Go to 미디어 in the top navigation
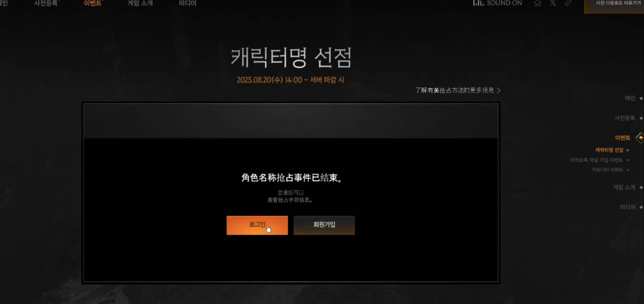Screen dimensions: 644x304 click(x=187, y=3)
